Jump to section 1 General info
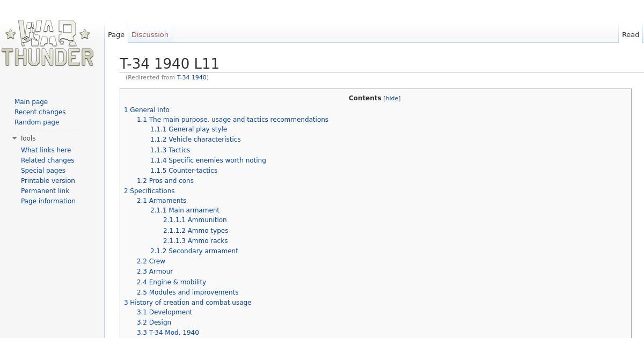The image size is (644, 338). point(147,110)
